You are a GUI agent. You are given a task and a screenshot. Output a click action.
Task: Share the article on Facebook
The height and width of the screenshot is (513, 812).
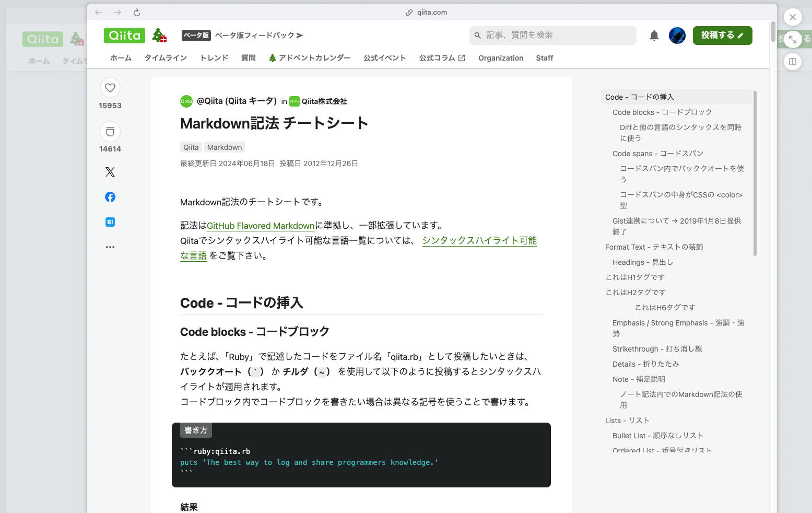[110, 197]
